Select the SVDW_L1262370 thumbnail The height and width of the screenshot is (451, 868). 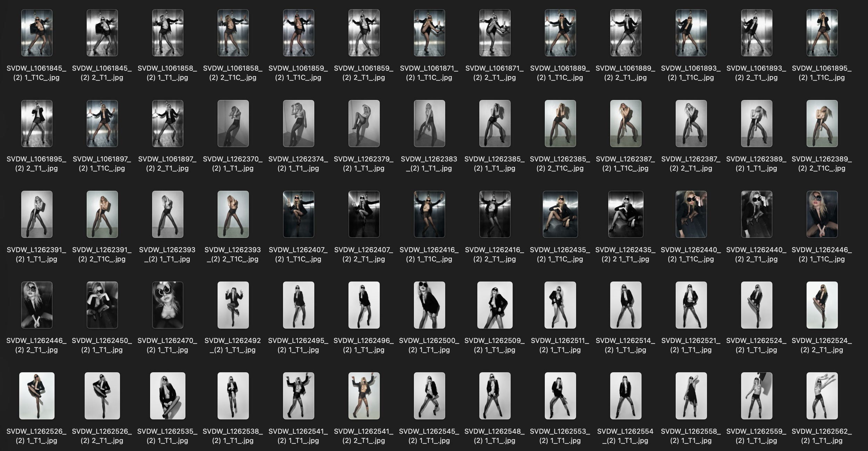(x=233, y=123)
